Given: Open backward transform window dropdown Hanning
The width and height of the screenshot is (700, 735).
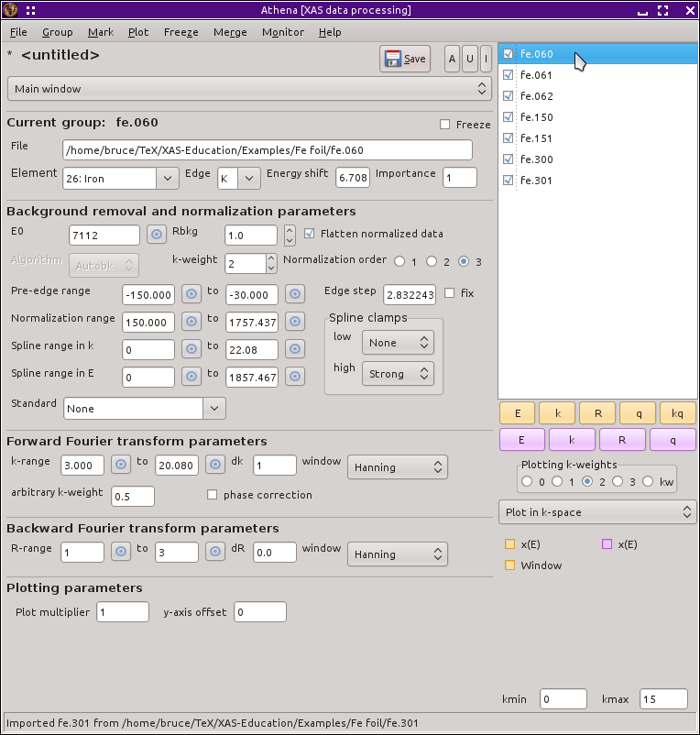Looking at the screenshot, I should tap(398, 554).
